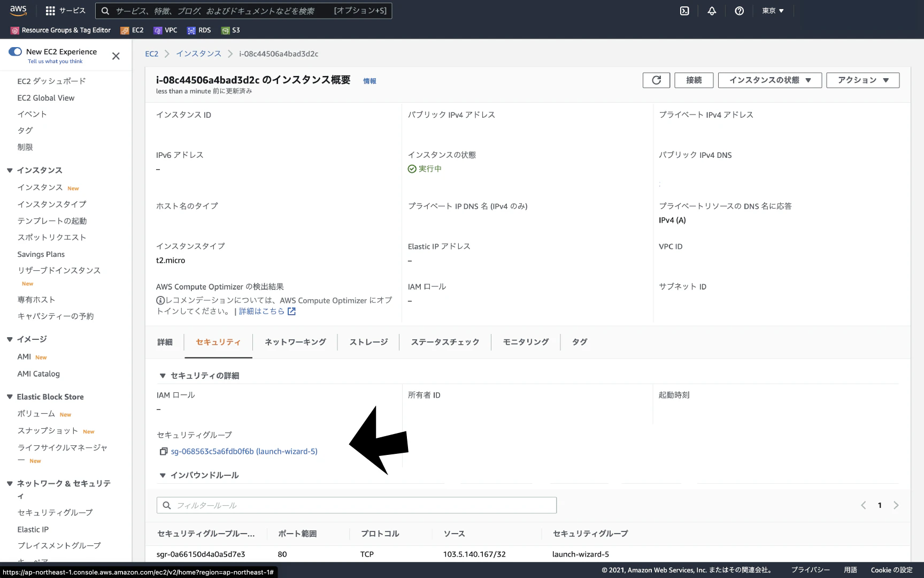Collapse セキュリティの詳細 section

[163, 376]
